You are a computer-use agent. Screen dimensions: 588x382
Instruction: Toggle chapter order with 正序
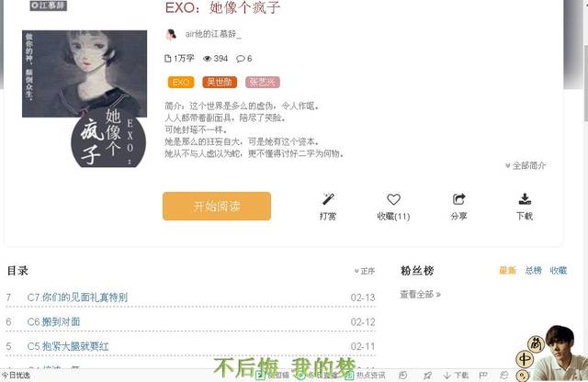[x=365, y=271]
